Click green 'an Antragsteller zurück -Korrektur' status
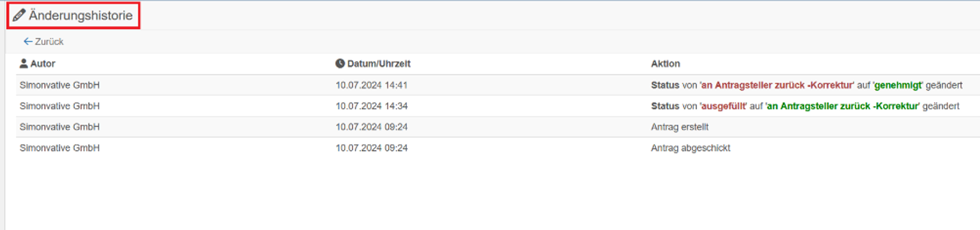 tap(843, 106)
